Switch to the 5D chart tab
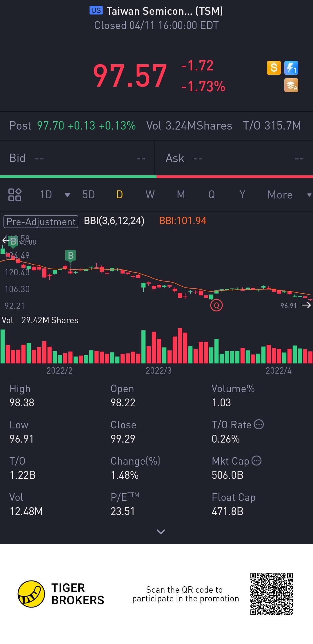 coord(89,195)
